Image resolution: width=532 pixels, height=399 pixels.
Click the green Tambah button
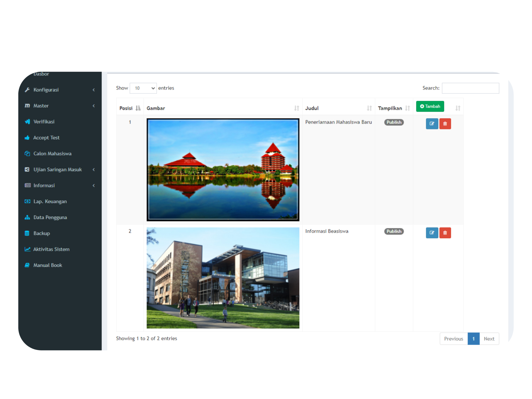[430, 106]
